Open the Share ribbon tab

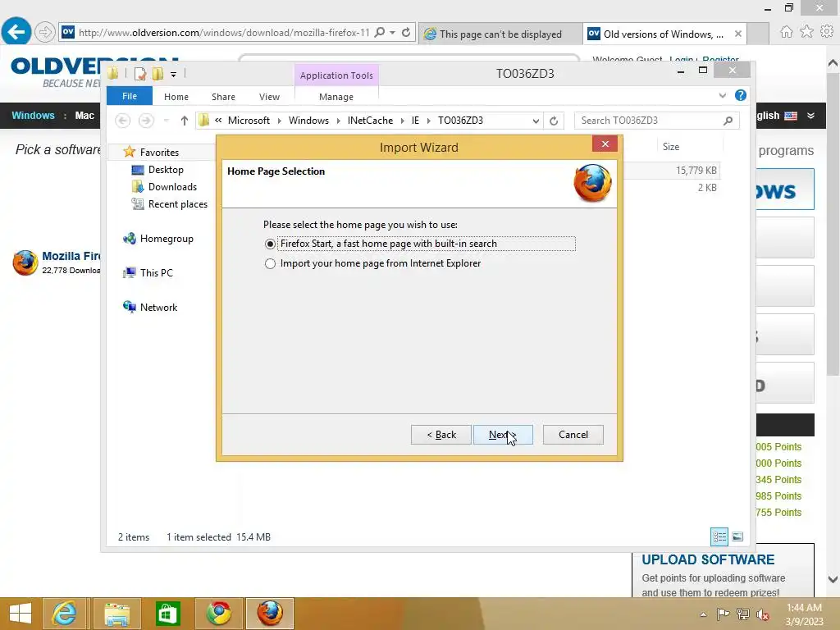click(223, 97)
